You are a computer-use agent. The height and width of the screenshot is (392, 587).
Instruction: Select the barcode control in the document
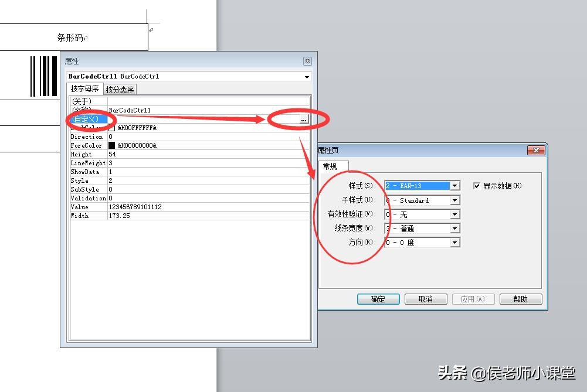44,76
